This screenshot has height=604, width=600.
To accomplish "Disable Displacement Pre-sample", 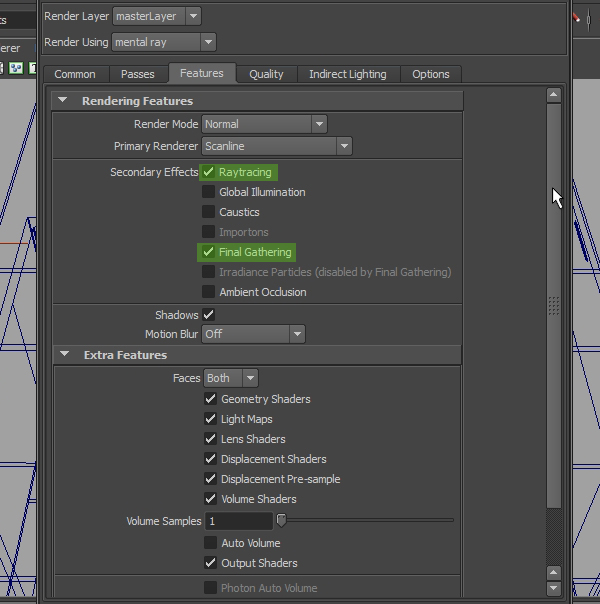I will point(210,479).
